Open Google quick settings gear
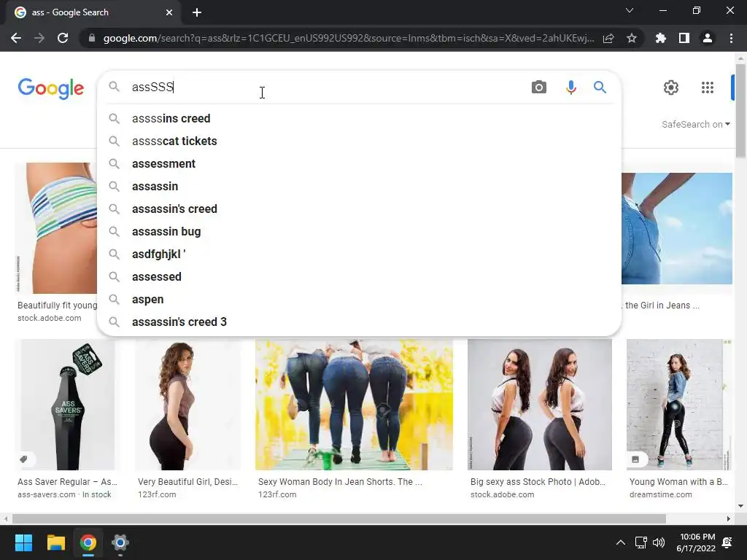The width and height of the screenshot is (747, 560). click(671, 87)
